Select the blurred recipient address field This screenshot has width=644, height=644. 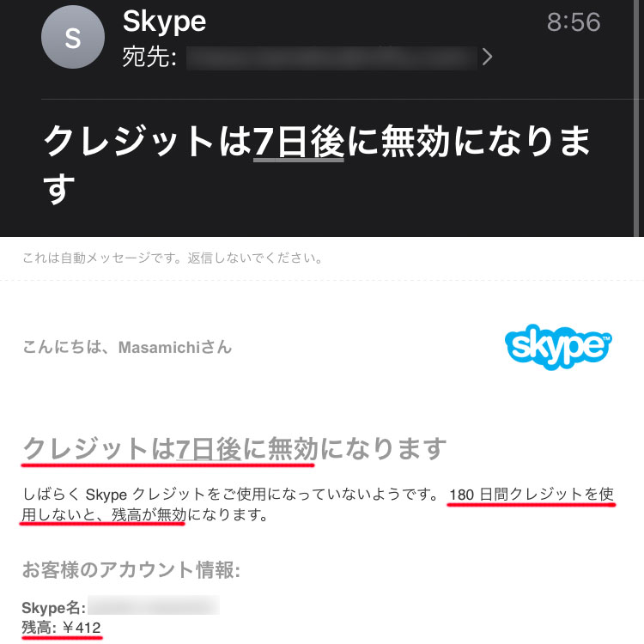tap(331, 58)
